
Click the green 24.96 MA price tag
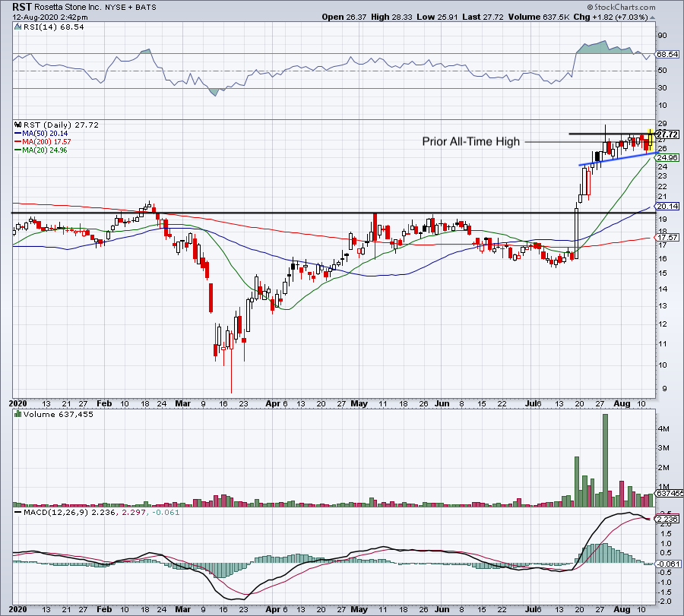[667, 158]
